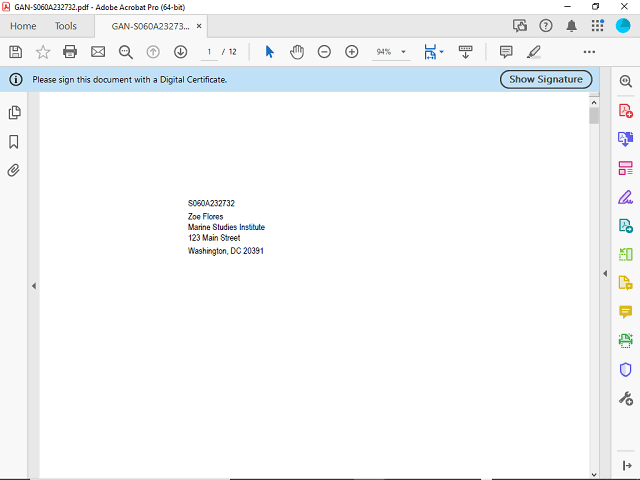This screenshot has width=640, height=480.
Task: Open the scrolling mode/read mode icon
Action: pyautogui.click(x=465, y=52)
